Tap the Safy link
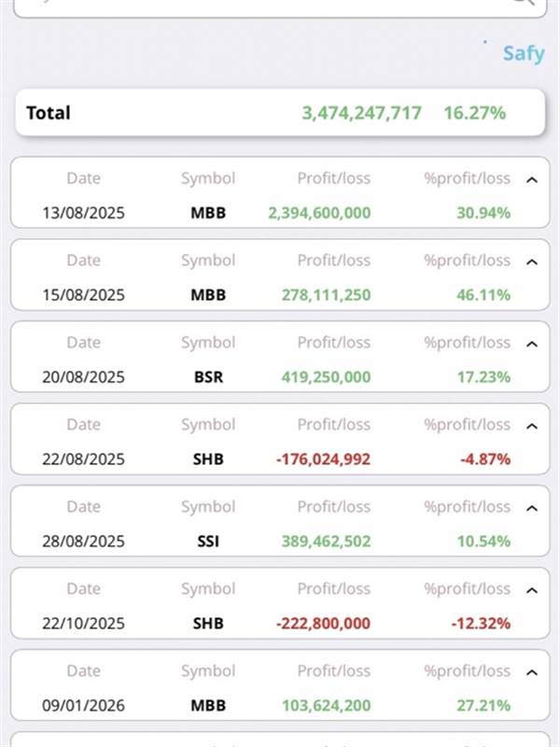 523,53
